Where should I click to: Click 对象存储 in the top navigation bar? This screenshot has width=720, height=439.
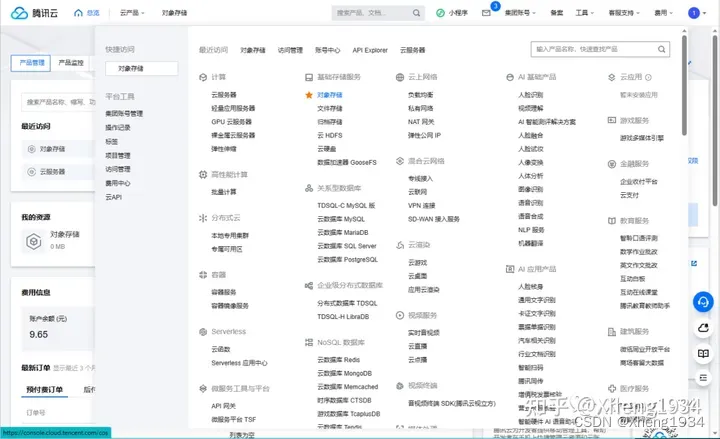174,13
